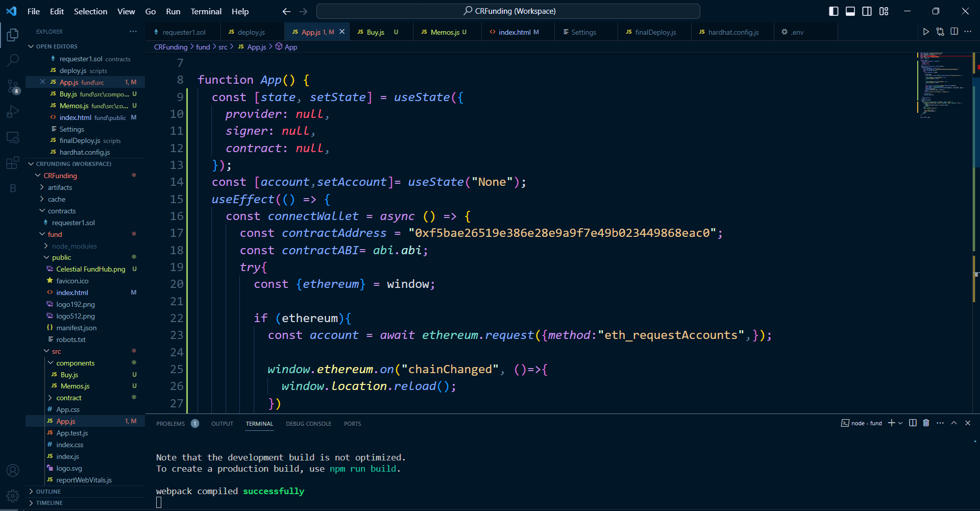
Task: Open the Selection menu
Action: [90, 11]
